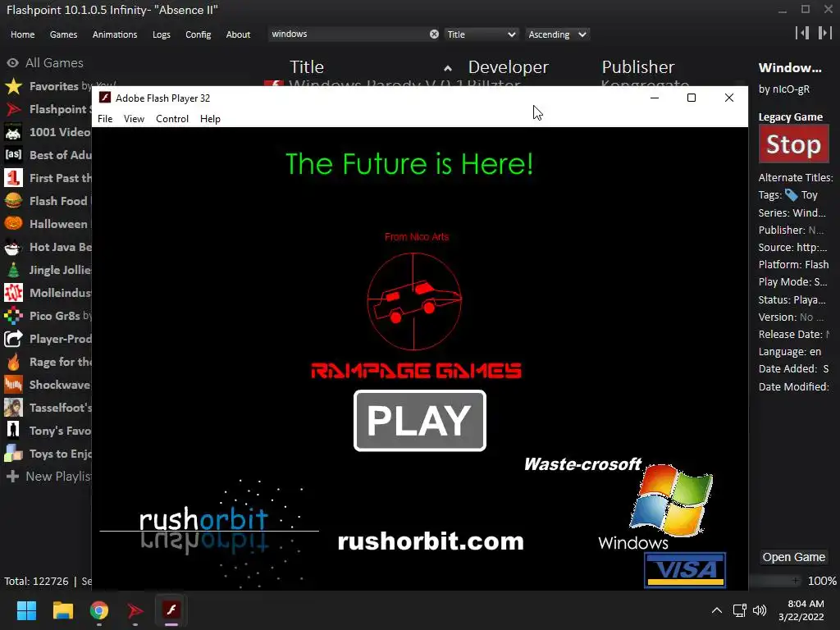
Task: Open the Ascending order dropdown
Action: (x=557, y=34)
